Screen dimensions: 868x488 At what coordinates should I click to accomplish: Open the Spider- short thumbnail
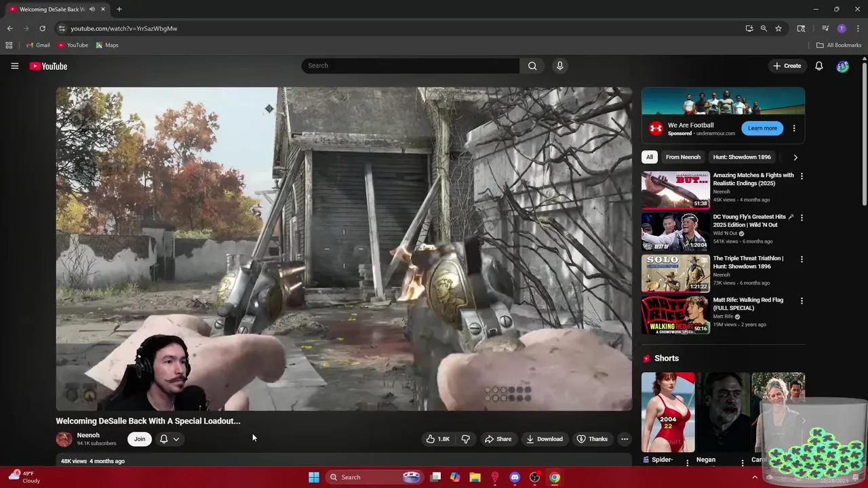click(668, 412)
